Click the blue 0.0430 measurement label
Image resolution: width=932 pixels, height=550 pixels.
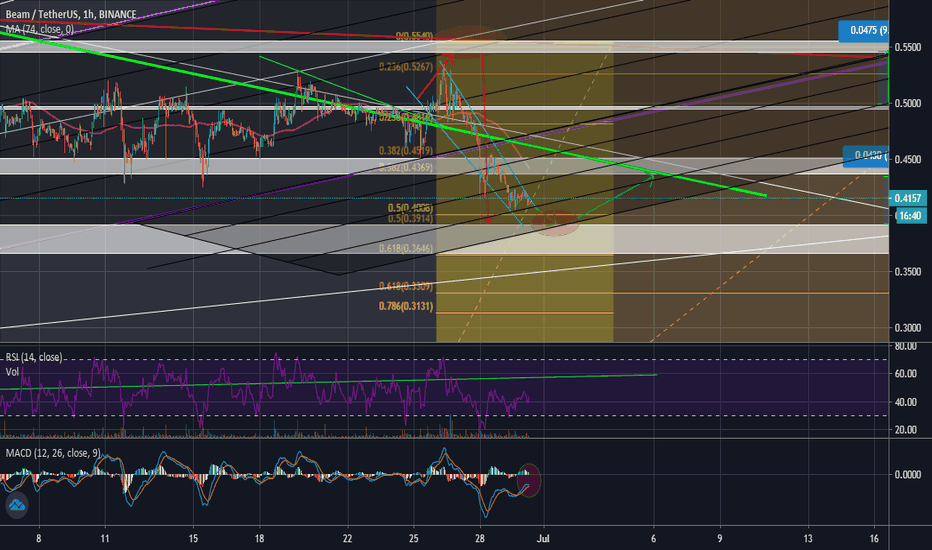coord(866,156)
